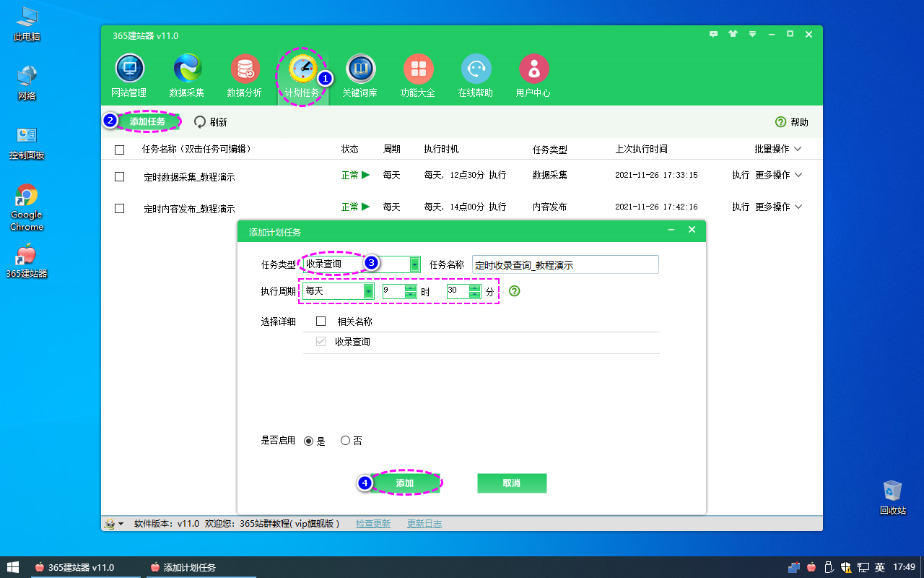Click the status play arrow for 定时数据采集 row
Screen dimensions: 924x578
[x=366, y=175]
